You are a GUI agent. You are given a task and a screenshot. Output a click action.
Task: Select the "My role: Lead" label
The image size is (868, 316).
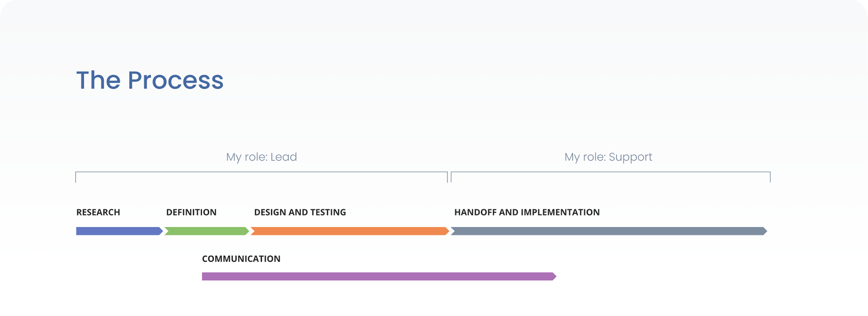coord(261,157)
